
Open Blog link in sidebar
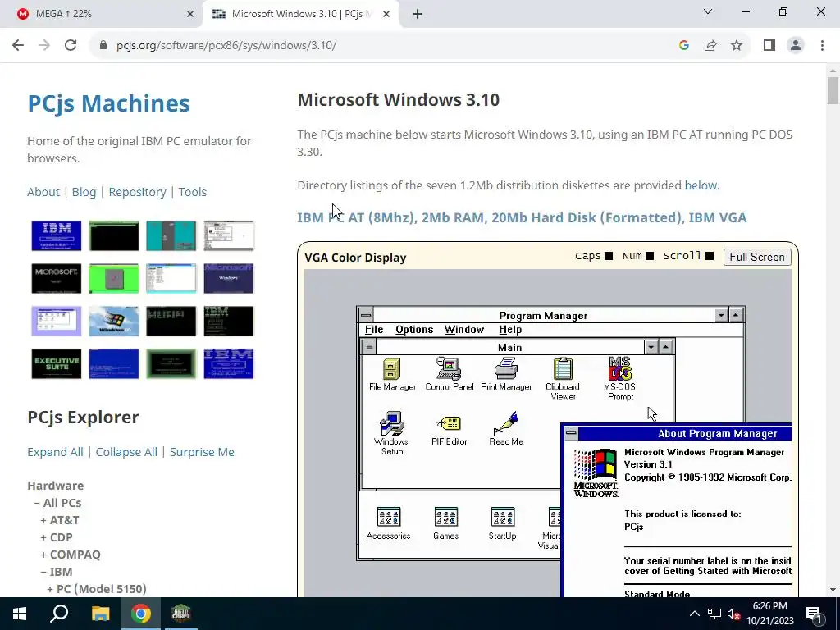coord(84,192)
